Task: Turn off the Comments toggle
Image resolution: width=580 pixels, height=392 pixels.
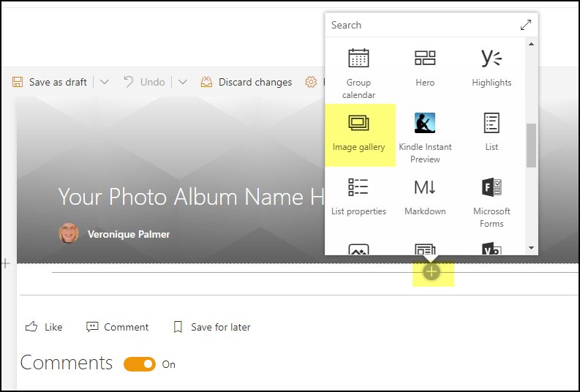Action: 140,364
